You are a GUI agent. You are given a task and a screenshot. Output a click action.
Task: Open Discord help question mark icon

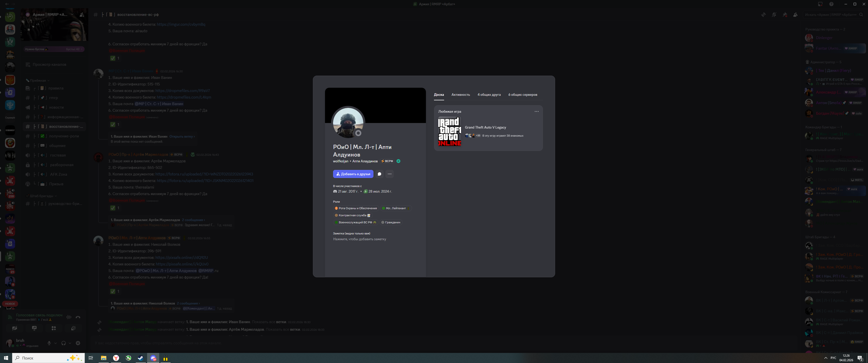pos(831,4)
